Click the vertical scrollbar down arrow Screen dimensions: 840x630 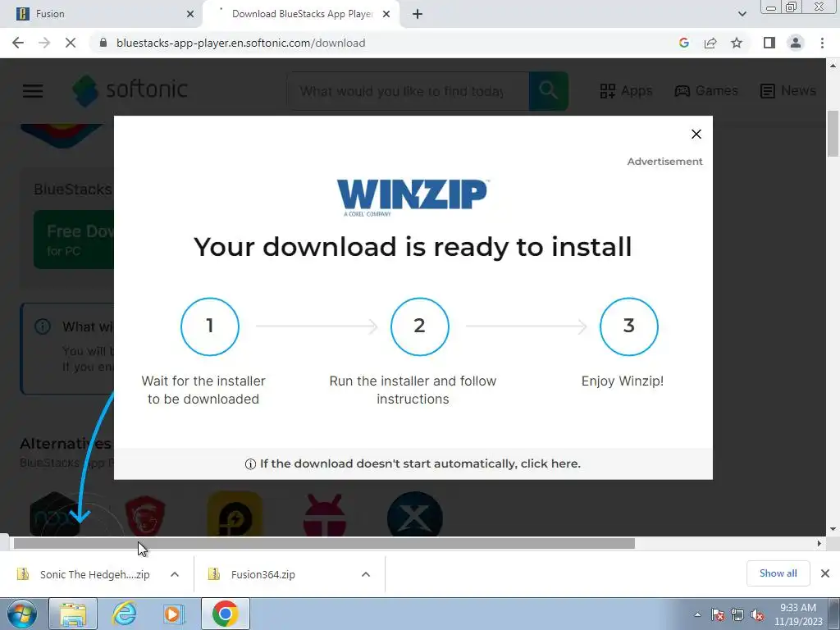coord(833,529)
